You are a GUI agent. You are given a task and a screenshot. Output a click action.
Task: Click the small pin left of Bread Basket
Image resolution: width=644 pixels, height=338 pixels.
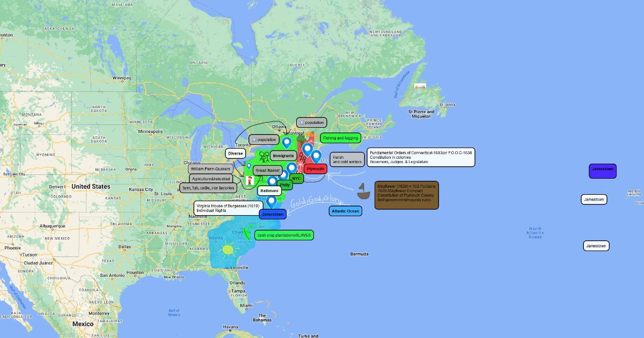click(x=248, y=166)
